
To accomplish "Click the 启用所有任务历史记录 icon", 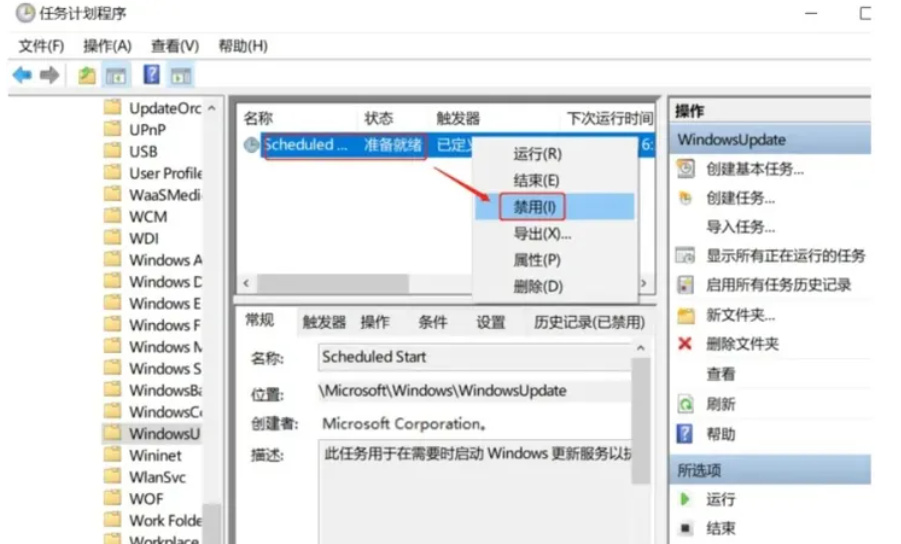I will (x=685, y=284).
